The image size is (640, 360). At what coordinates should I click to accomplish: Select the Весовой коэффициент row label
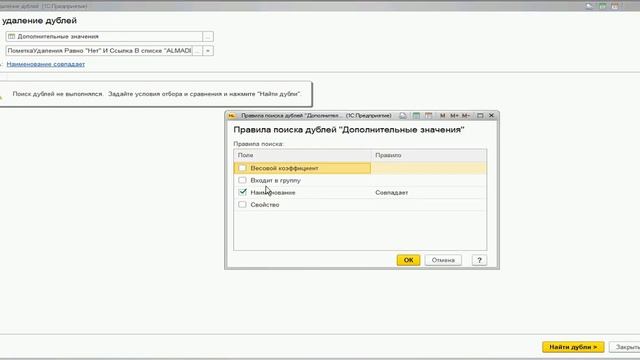click(284, 168)
